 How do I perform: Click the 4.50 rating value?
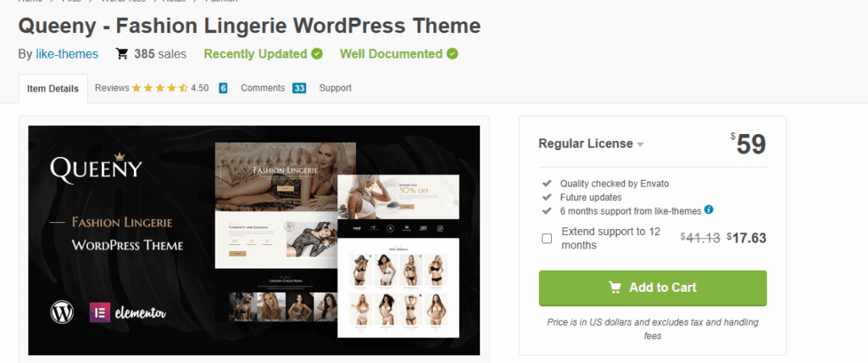tap(200, 87)
